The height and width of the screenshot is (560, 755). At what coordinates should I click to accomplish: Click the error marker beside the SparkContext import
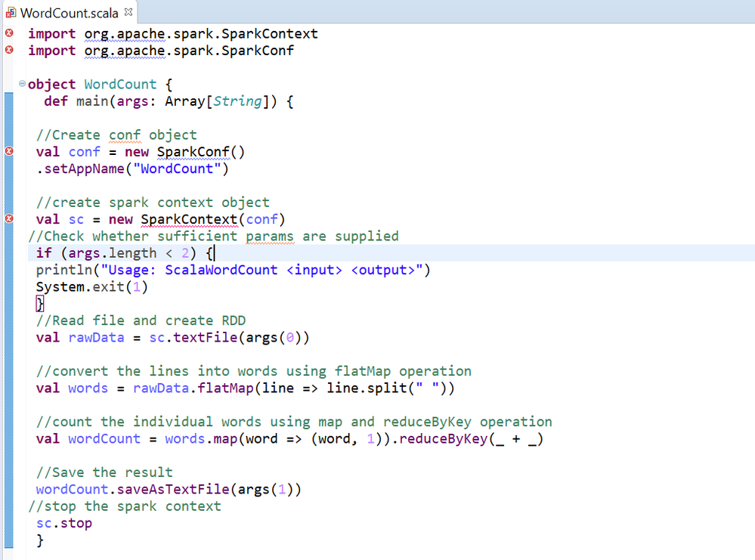pos(9,32)
